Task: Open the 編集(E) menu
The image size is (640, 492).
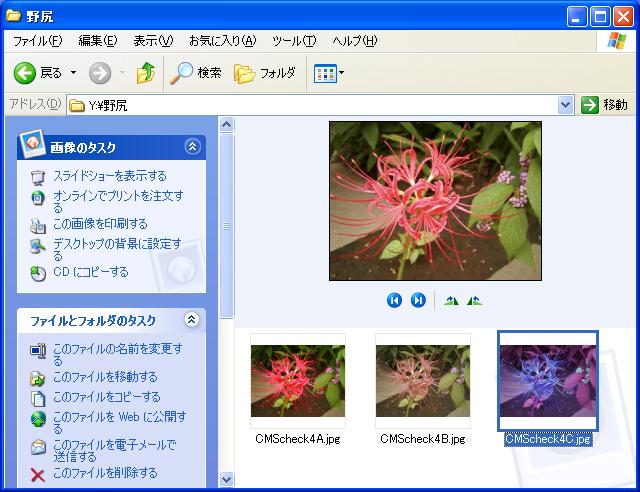Action: (x=98, y=41)
